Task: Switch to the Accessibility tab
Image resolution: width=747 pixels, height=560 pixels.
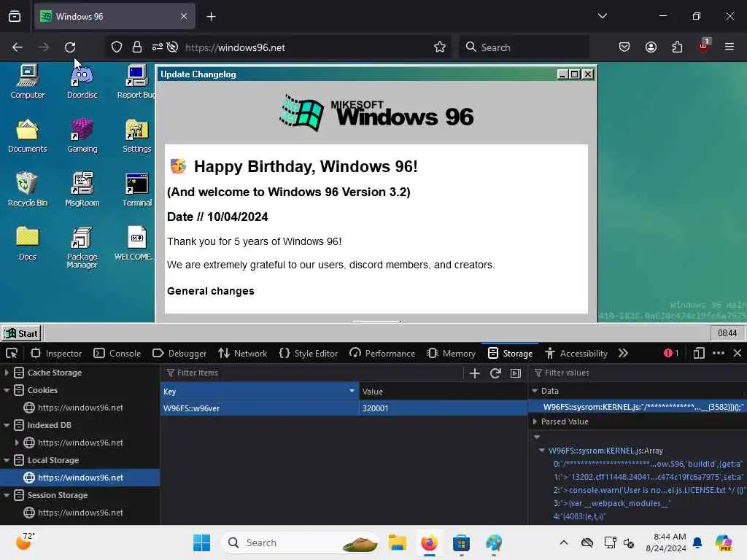Action: pos(576,354)
